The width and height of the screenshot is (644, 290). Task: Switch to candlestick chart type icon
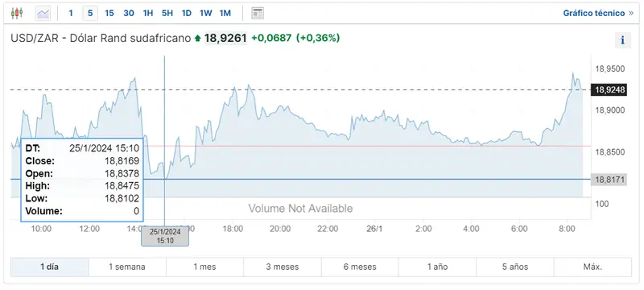click(16, 13)
